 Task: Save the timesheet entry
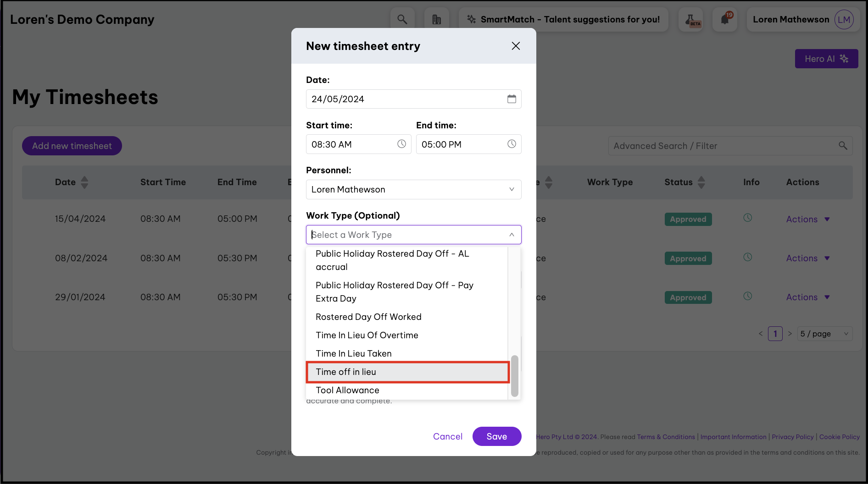[x=496, y=436]
